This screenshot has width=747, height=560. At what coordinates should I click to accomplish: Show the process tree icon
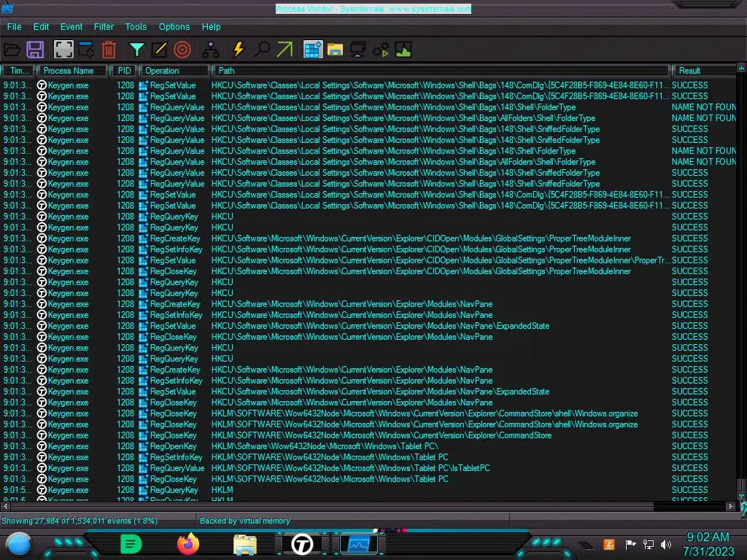pos(211,50)
